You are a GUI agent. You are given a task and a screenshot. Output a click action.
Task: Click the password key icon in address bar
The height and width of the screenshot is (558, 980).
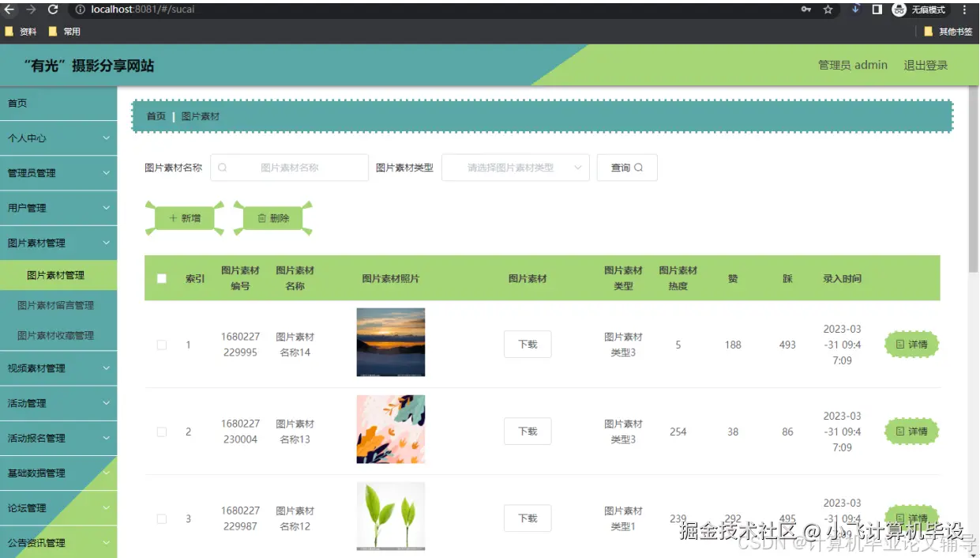coord(806,9)
